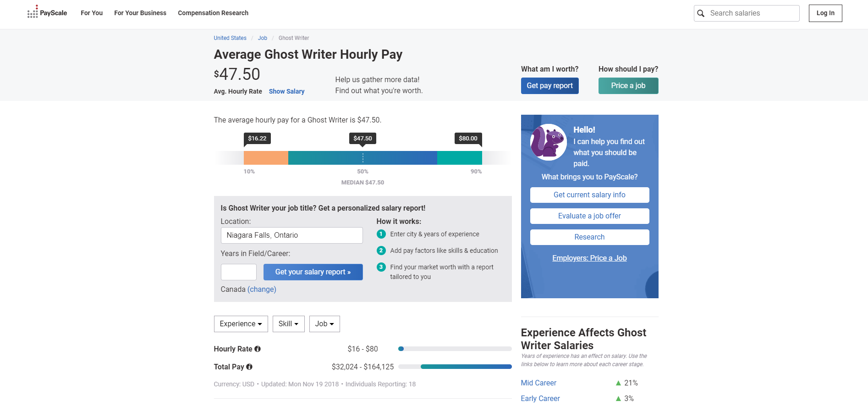Open Employers: Price a Job link
868x407 pixels.
(x=589, y=258)
